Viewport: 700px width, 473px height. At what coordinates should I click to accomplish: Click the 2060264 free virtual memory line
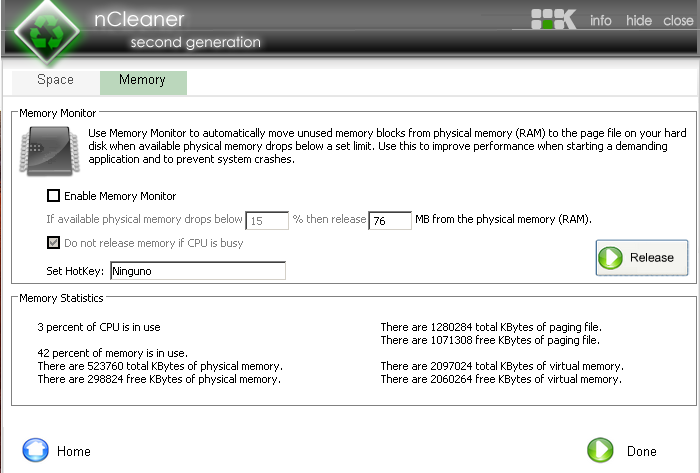point(501,379)
